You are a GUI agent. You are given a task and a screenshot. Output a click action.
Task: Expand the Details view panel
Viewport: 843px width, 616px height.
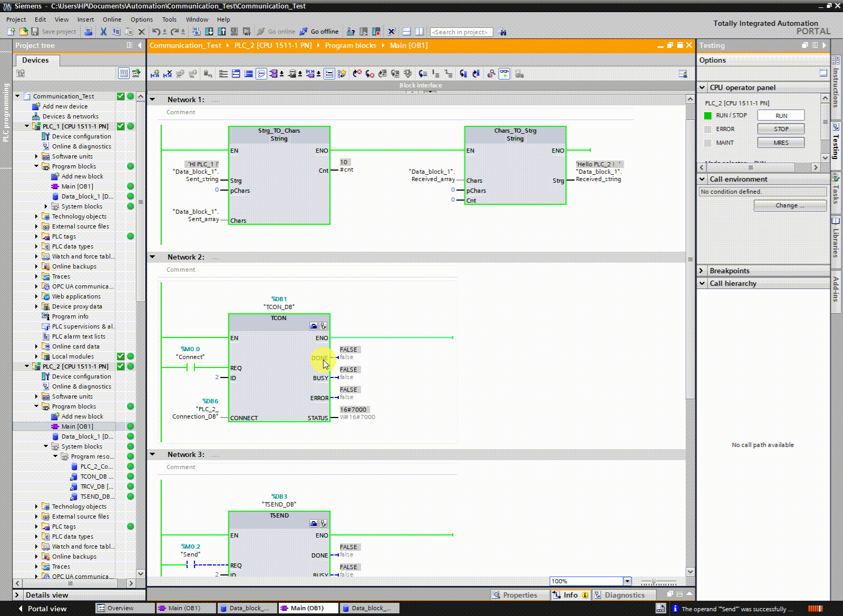(17, 595)
